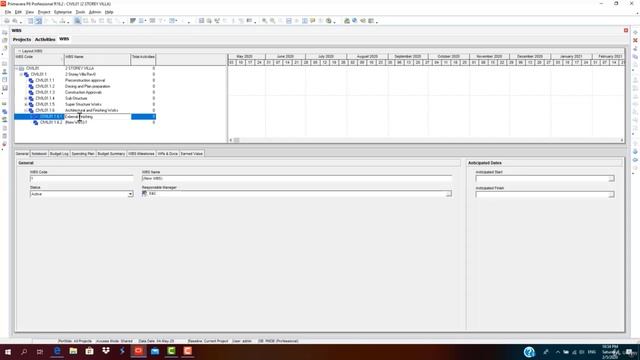Select the Construction Approvals WBS row
Screen dimensions: 640x360
[85, 93]
